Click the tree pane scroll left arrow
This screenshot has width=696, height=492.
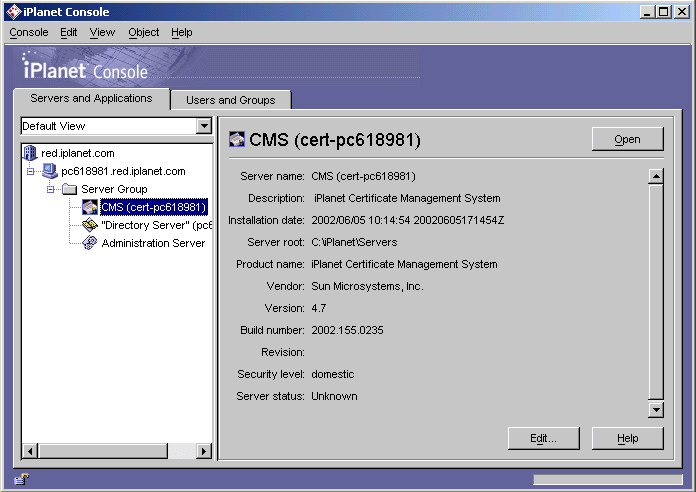pos(29,451)
